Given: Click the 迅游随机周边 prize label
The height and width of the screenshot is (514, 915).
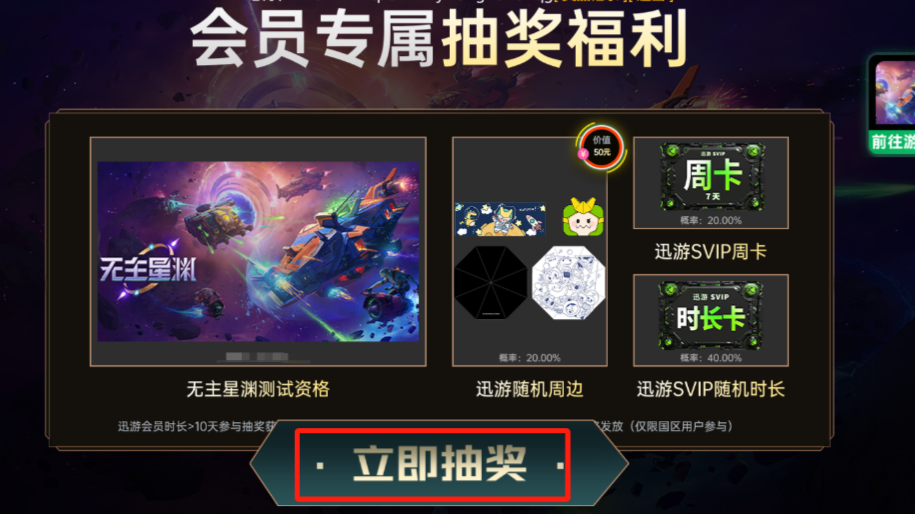Looking at the screenshot, I should (529, 389).
